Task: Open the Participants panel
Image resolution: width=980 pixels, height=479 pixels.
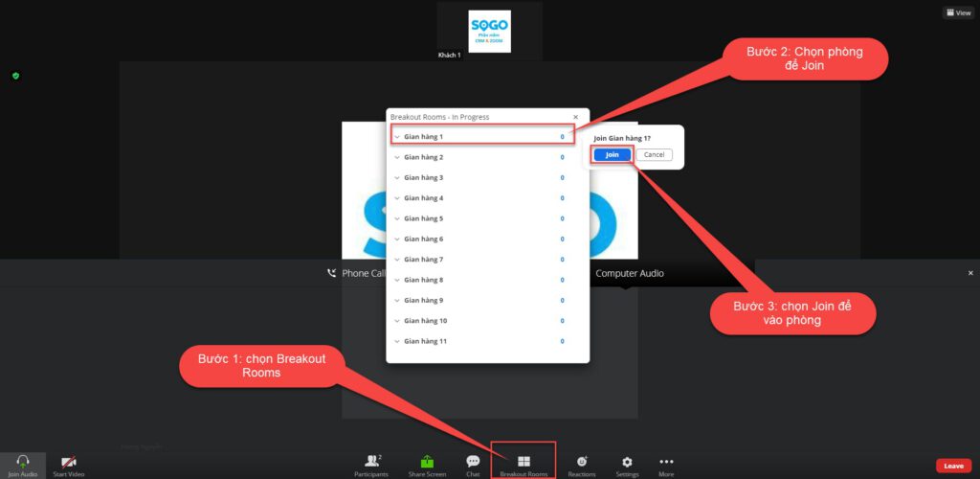Action: pos(371,461)
